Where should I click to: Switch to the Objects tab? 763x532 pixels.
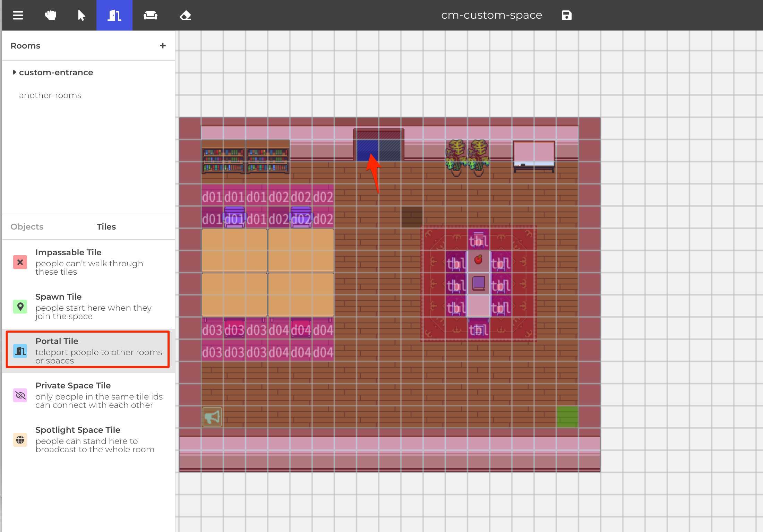pyautogui.click(x=27, y=226)
